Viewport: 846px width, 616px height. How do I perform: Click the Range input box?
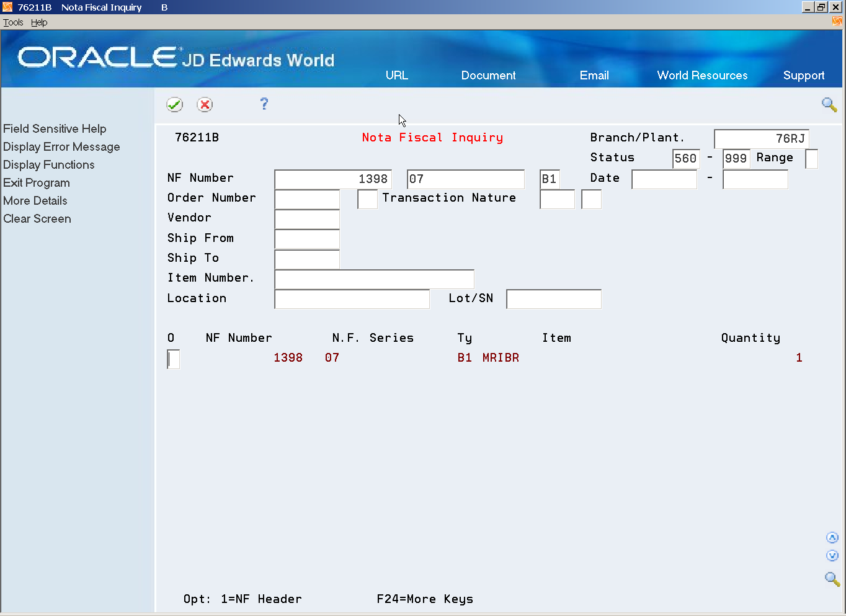pos(811,159)
